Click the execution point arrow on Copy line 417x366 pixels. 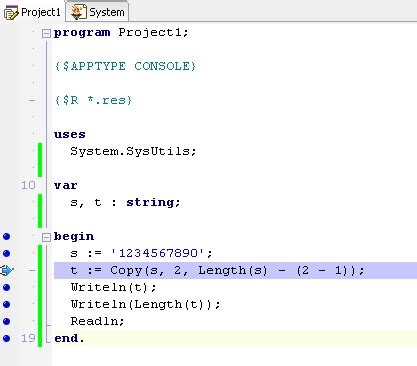click(6, 270)
